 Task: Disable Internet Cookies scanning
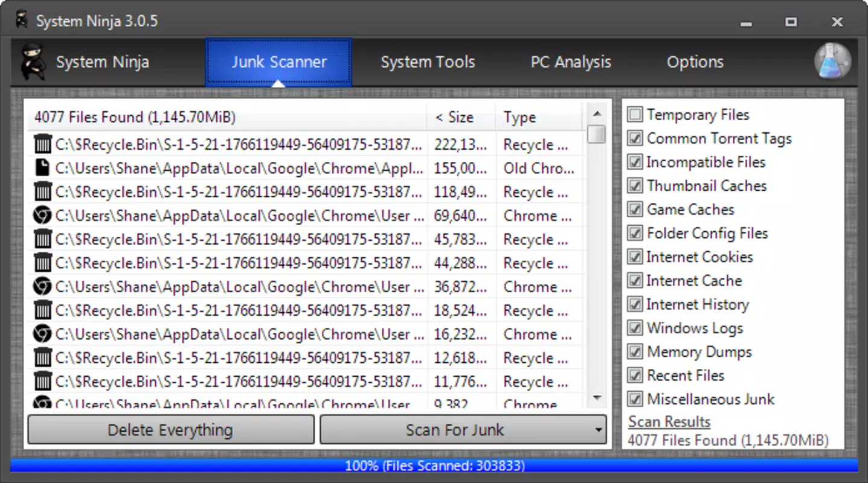pyautogui.click(x=635, y=257)
